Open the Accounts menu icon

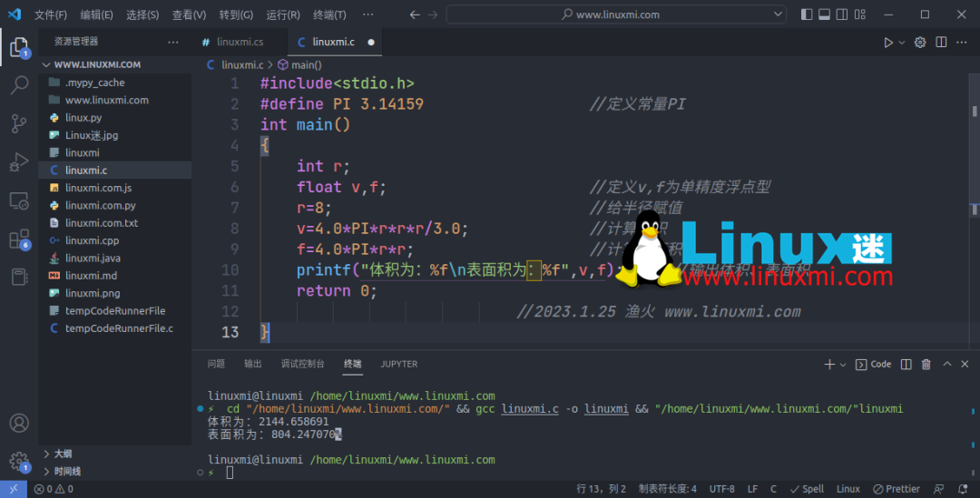(x=19, y=423)
